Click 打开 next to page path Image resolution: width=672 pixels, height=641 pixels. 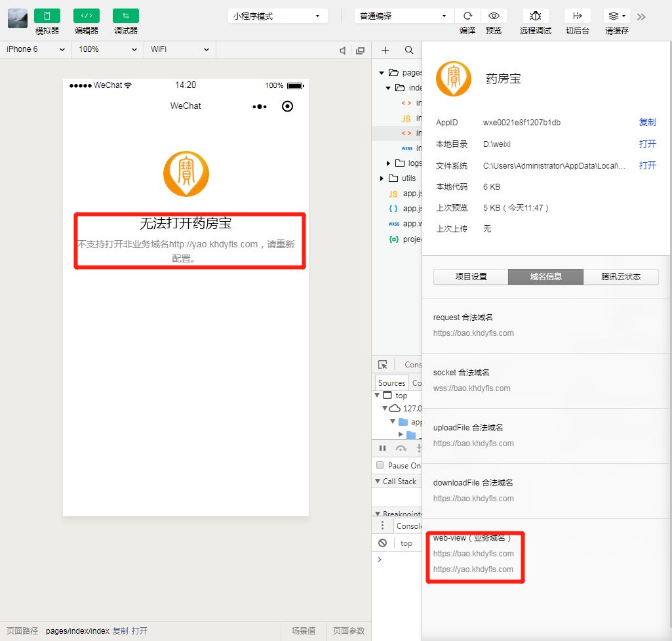tap(139, 631)
